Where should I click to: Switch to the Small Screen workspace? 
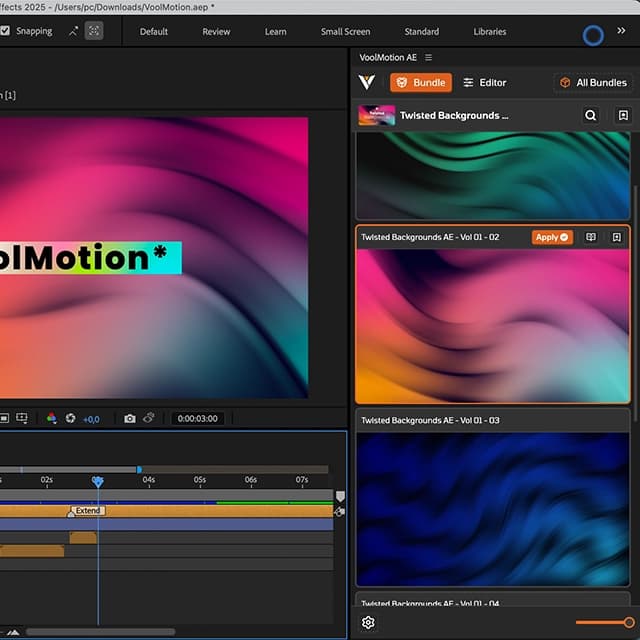click(345, 31)
